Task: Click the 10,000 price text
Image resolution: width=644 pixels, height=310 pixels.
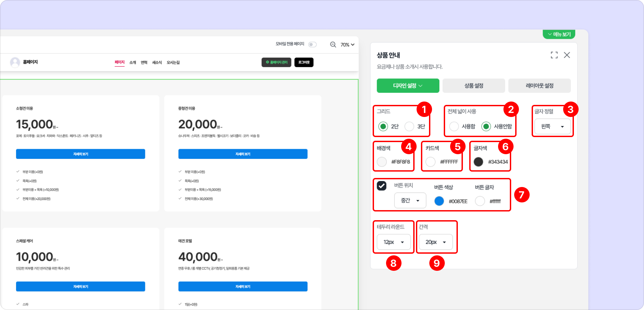Action: (35, 257)
